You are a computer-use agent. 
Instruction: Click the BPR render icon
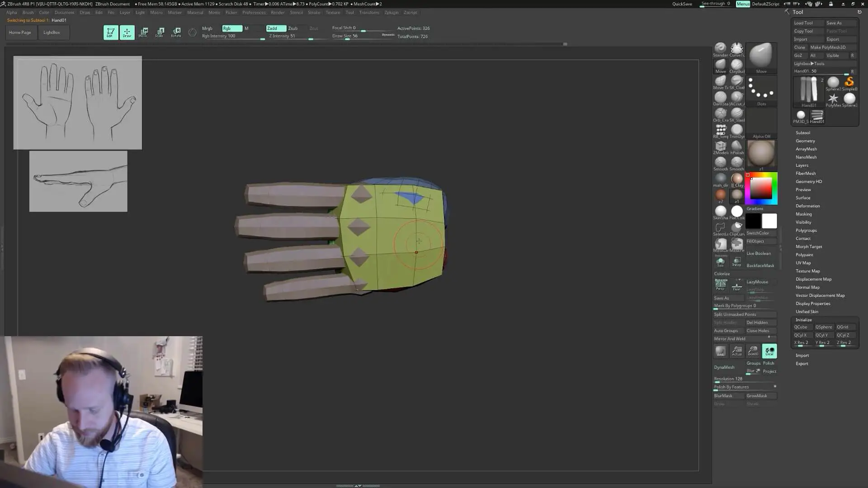(720, 351)
